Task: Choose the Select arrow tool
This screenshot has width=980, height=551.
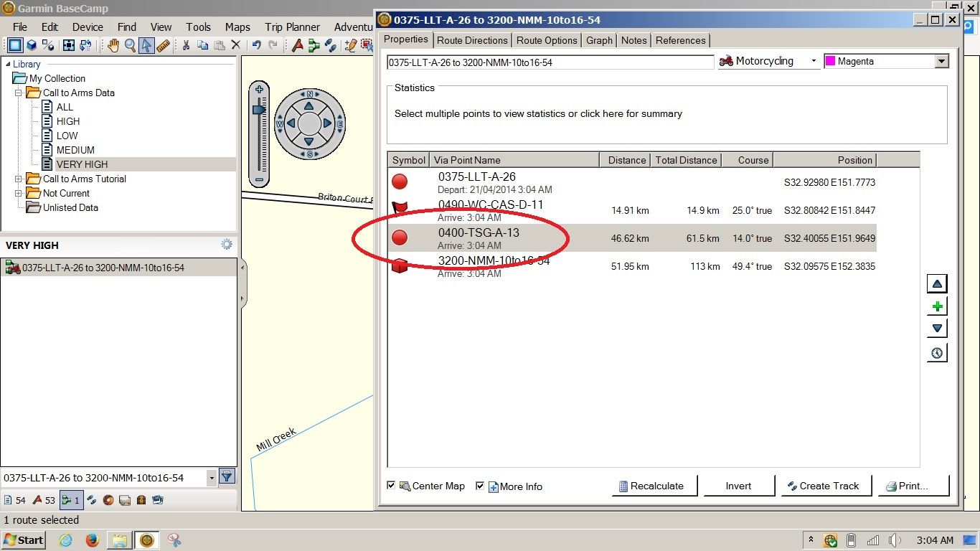Action: (146, 45)
